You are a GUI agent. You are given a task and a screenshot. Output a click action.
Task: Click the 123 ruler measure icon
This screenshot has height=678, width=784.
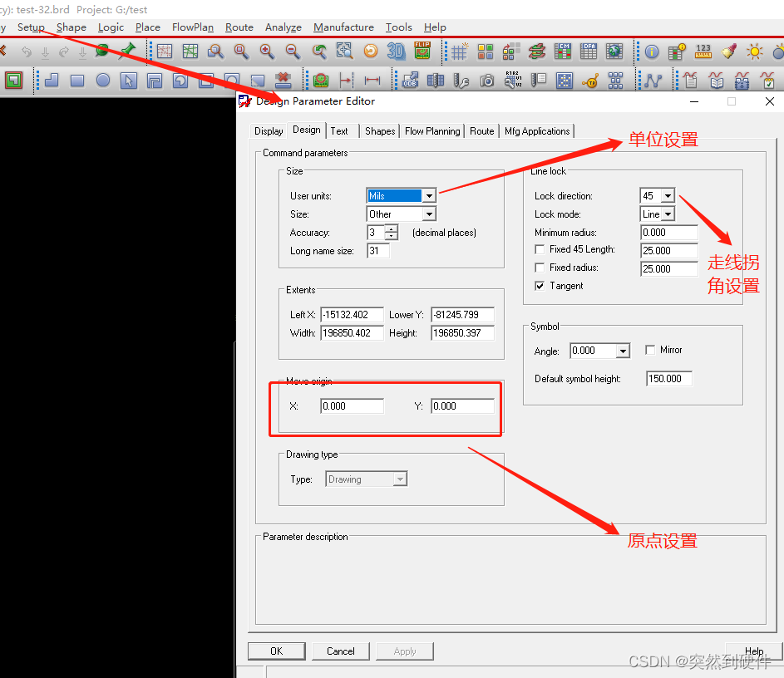pos(703,52)
